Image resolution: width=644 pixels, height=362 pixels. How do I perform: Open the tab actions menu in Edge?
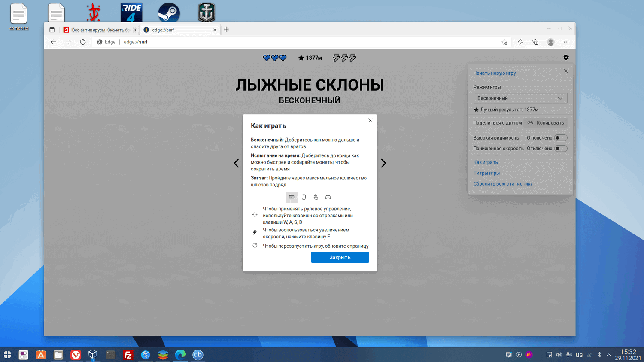tap(52, 30)
